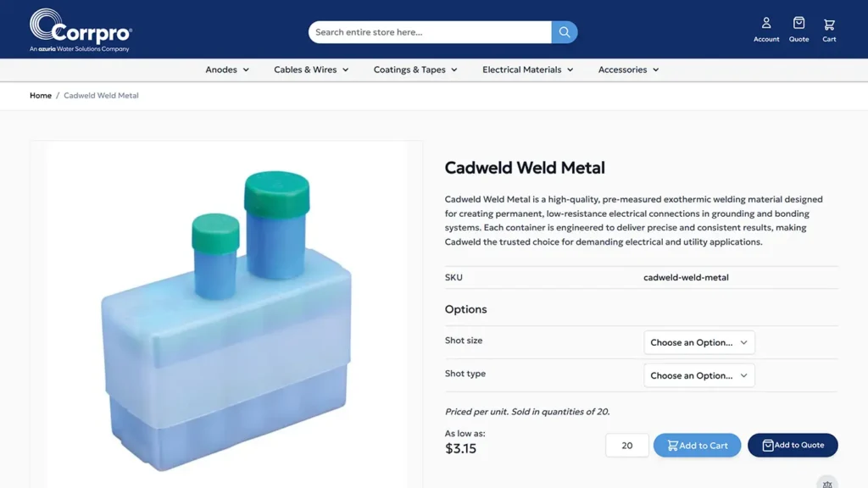
Task: Click the bag icon inside Add to Quote
Action: [767, 445]
